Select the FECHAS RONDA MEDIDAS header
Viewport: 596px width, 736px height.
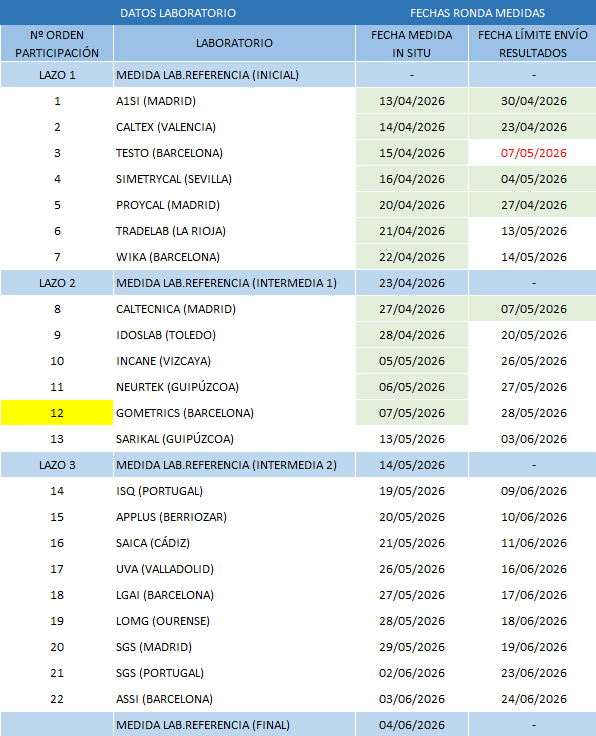477,13
